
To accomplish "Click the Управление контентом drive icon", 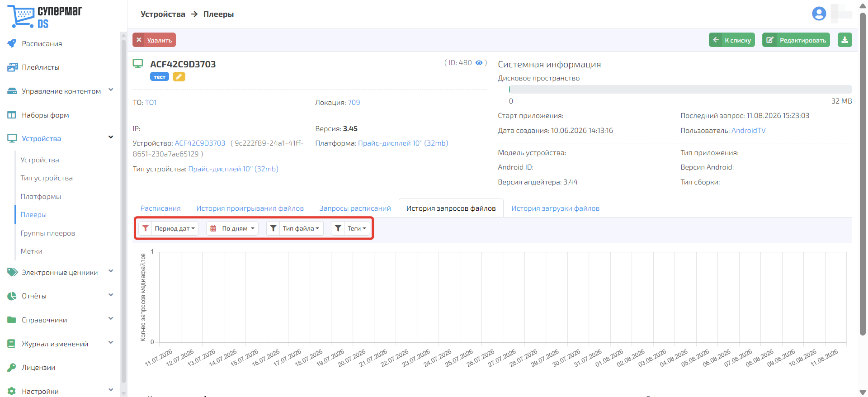I will pos(12,91).
